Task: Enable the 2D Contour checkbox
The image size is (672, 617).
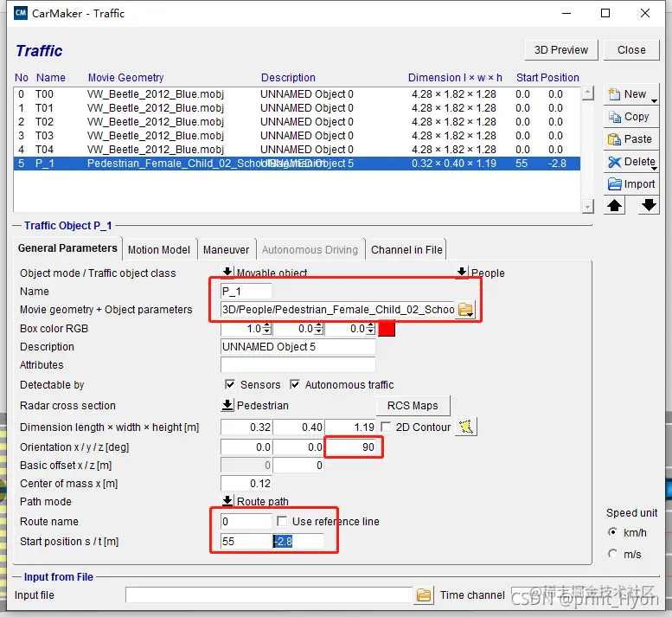Action: [x=386, y=427]
